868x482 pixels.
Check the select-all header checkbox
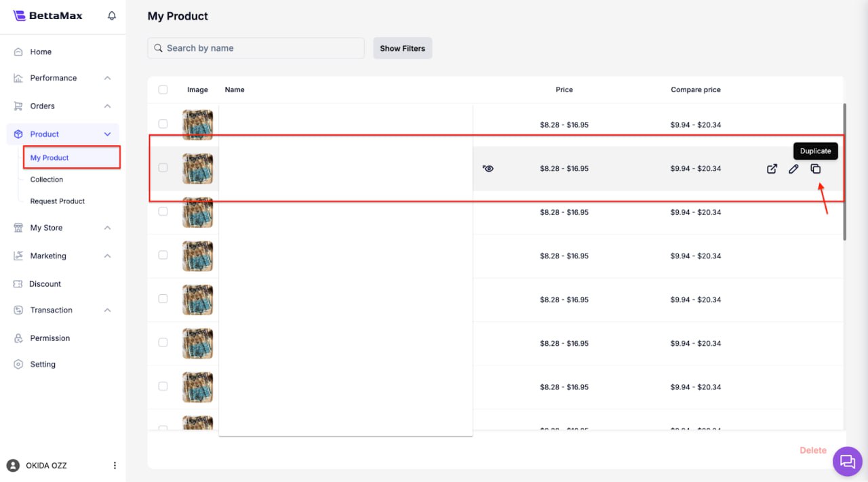click(x=163, y=89)
